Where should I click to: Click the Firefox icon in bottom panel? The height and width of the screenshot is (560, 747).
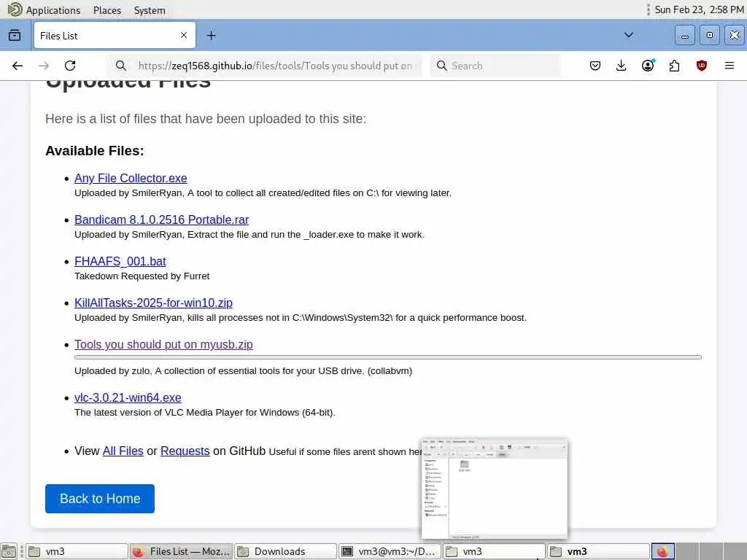[x=662, y=551]
